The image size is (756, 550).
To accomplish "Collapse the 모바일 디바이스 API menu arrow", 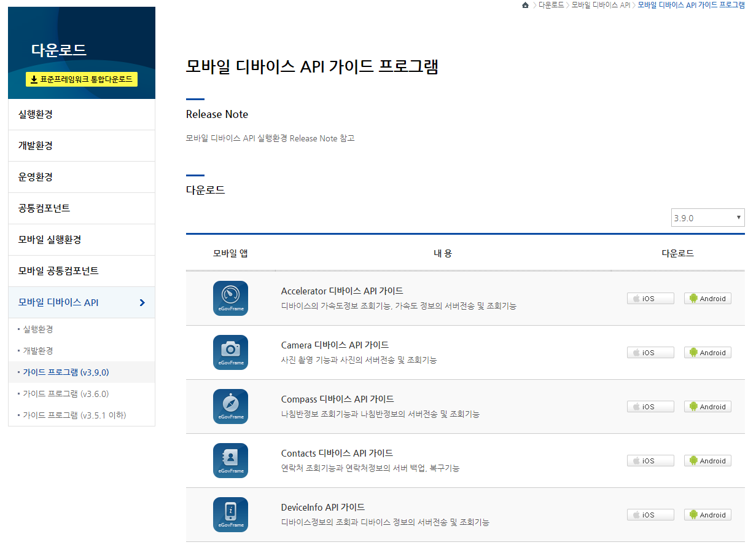I will (x=142, y=302).
